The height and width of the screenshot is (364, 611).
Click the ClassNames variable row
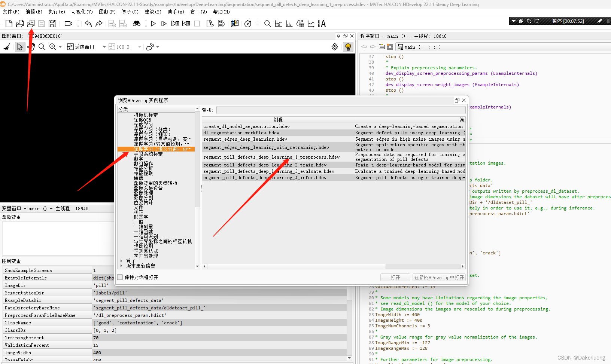click(175, 322)
